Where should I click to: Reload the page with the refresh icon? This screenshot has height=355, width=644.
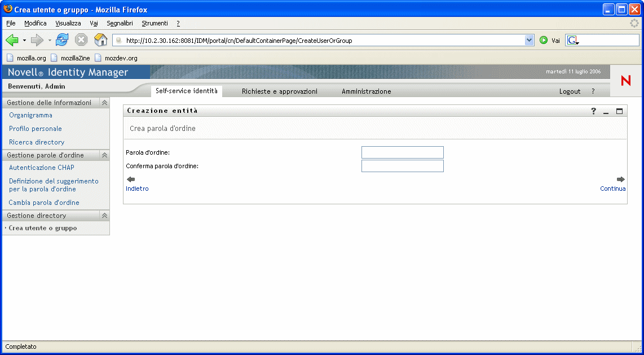tap(62, 40)
